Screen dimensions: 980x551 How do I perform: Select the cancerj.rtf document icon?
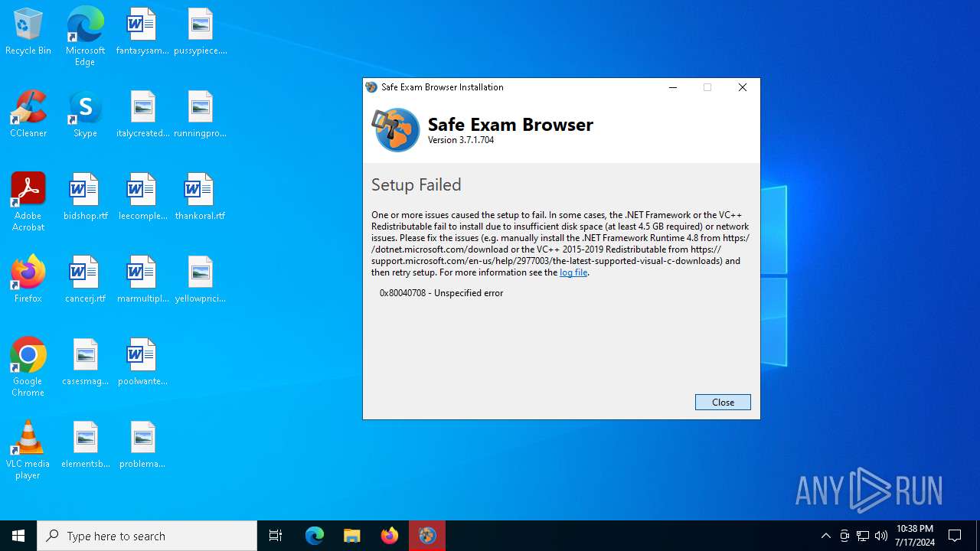click(85, 279)
